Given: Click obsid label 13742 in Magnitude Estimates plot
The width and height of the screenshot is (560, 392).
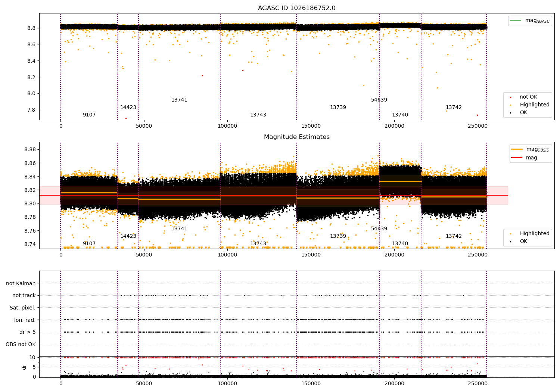Looking at the screenshot, I should point(454,236).
